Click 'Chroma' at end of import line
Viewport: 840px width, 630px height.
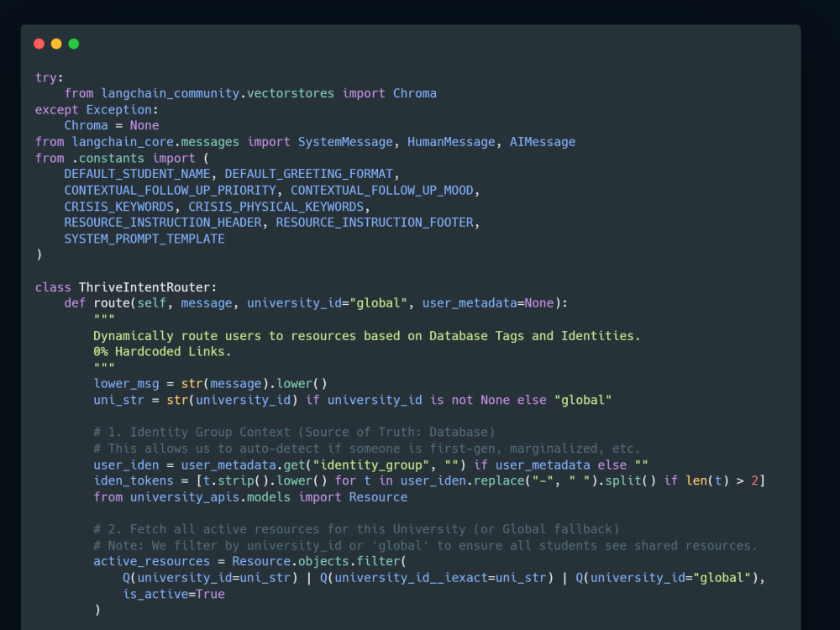(415, 93)
